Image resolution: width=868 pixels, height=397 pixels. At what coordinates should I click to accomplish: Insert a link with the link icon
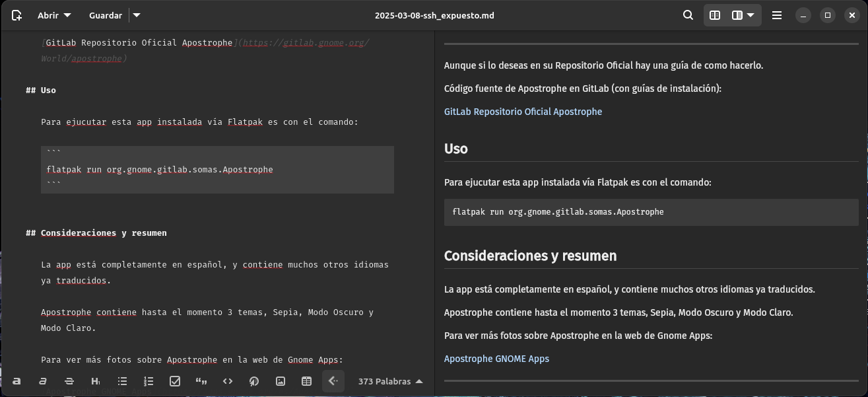(254, 381)
